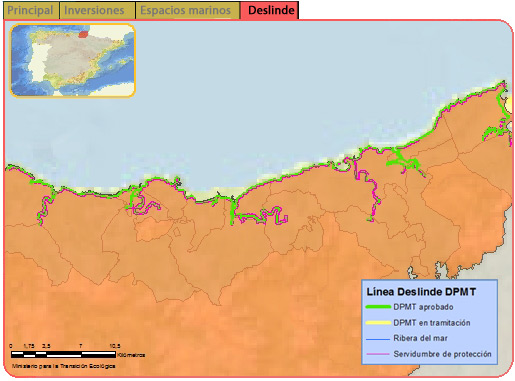Click the kilometre scale bar

pos(63,354)
